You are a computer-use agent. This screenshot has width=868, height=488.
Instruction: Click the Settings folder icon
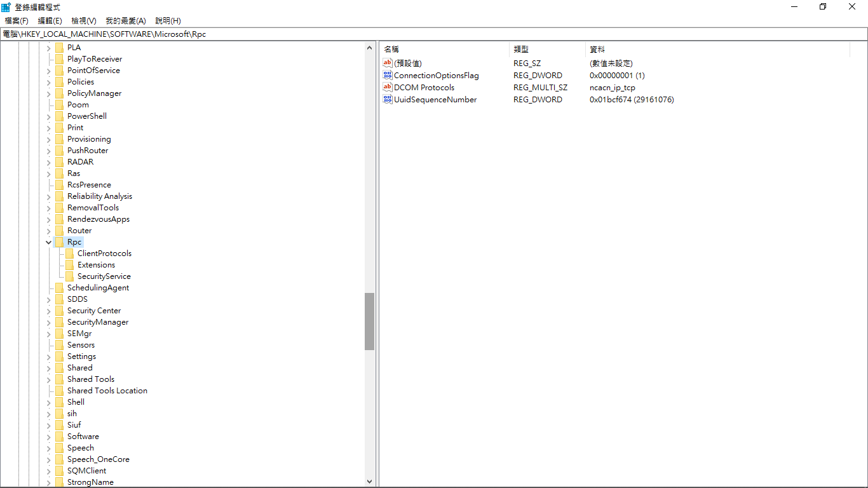point(59,356)
